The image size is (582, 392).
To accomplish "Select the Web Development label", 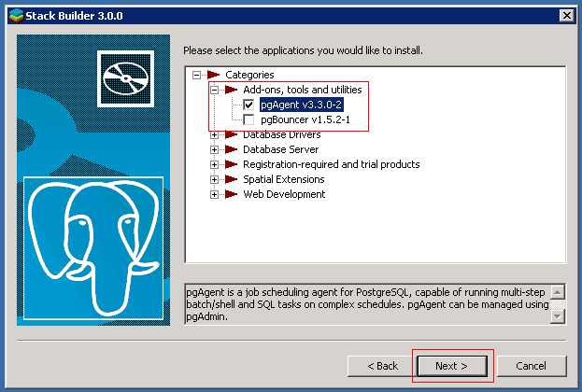I will click(x=284, y=194).
